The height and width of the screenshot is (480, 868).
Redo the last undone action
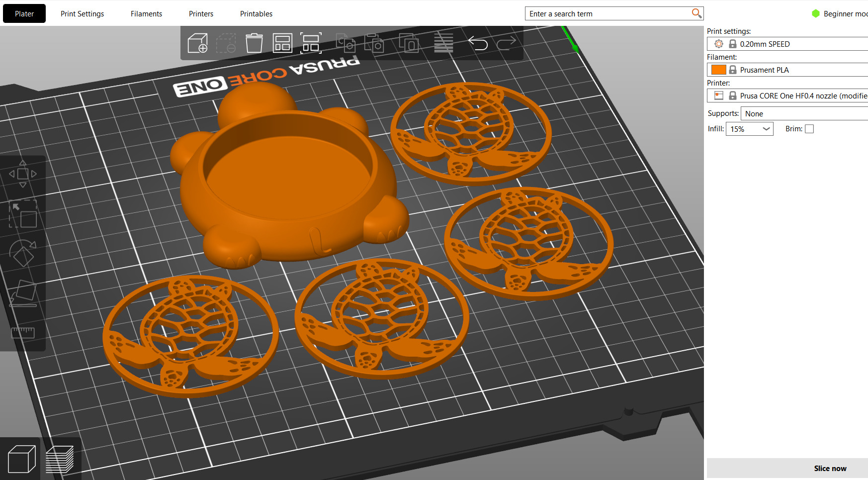(506, 43)
